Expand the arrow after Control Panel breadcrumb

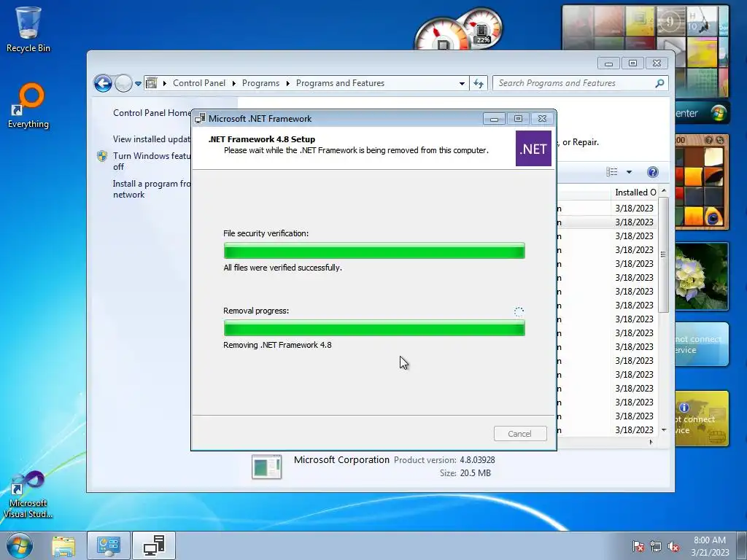click(234, 83)
